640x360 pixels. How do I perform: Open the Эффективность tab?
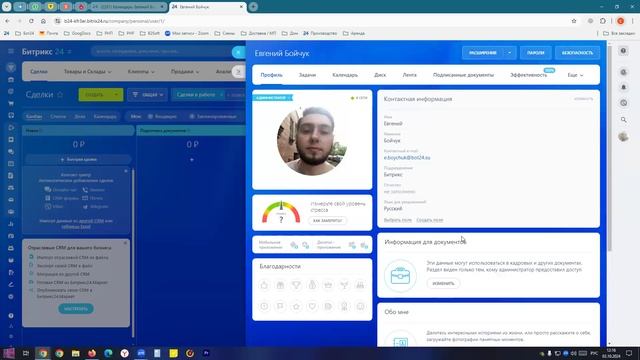pyautogui.click(x=529, y=75)
